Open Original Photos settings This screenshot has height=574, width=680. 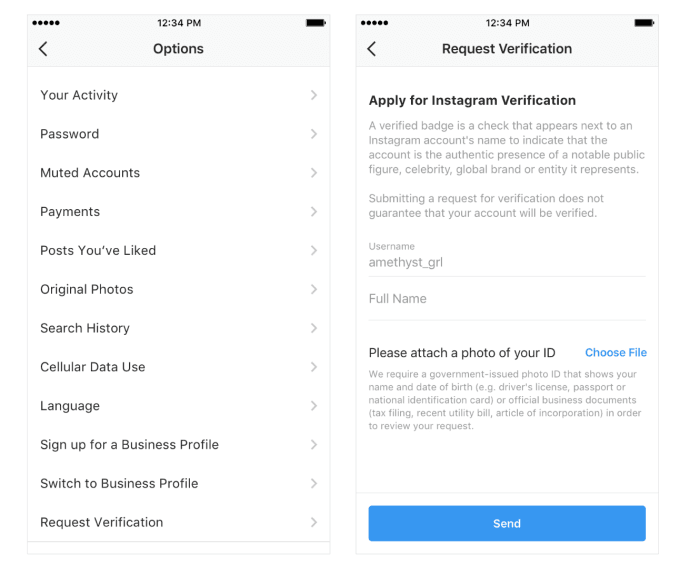coord(87,289)
